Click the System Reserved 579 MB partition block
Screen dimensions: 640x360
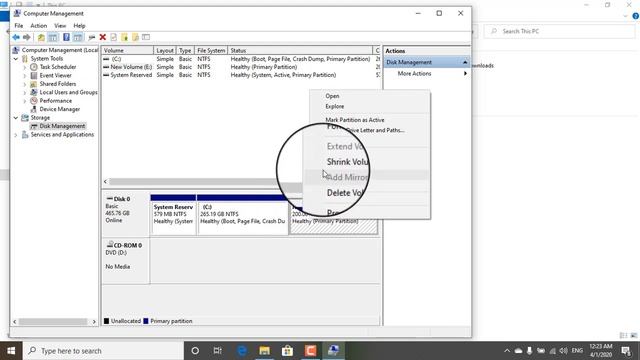pyautogui.click(x=173, y=215)
